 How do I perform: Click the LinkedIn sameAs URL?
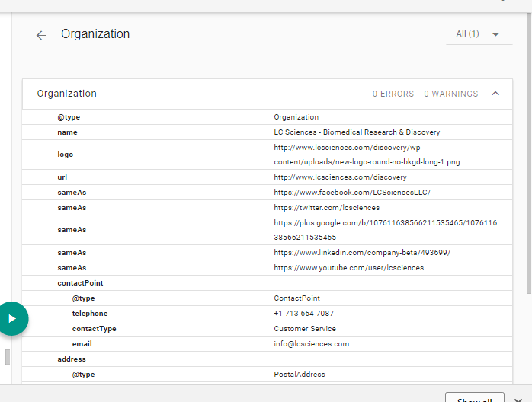pos(362,253)
